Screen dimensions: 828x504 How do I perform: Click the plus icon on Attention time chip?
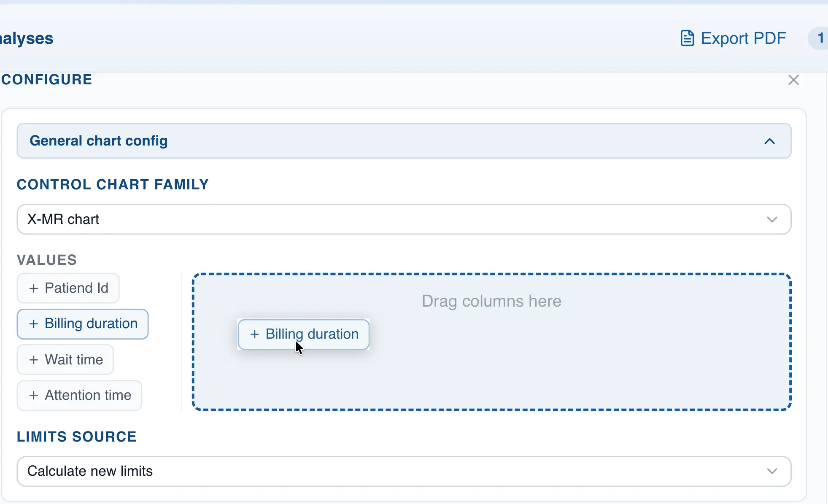pos(34,395)
